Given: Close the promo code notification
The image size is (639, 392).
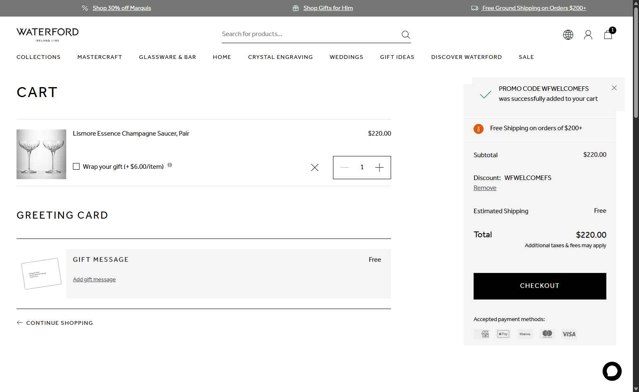Looking at the screenshot, I should tap(614, 88).
